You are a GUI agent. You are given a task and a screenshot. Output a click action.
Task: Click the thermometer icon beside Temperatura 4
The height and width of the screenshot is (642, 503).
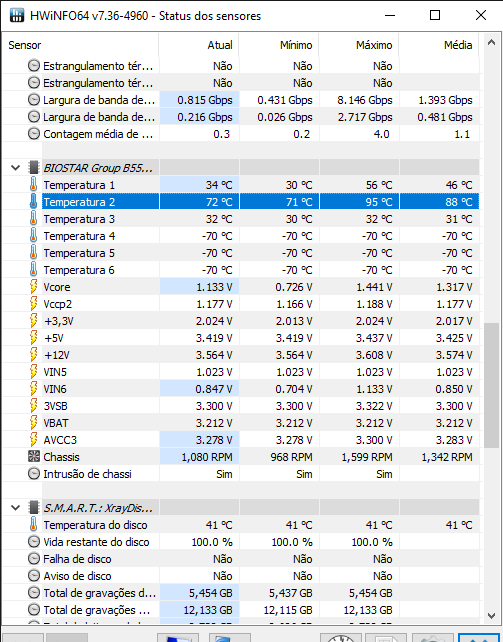(x=34, y=236)
